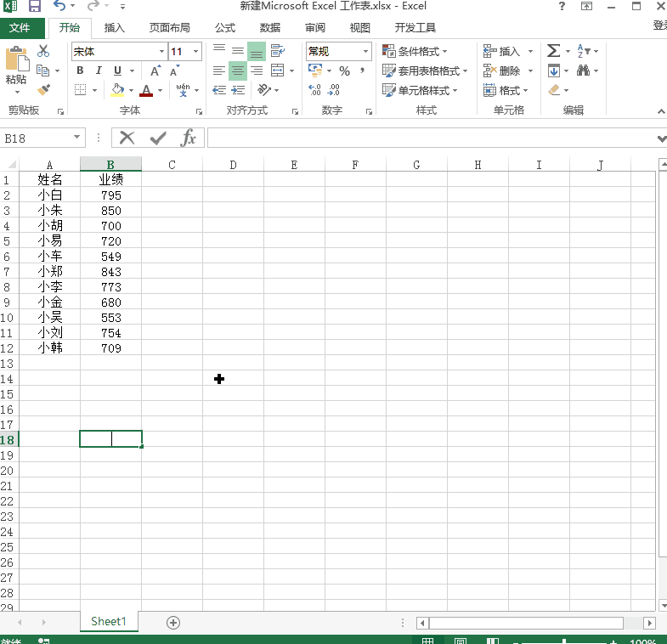
Task: Click the Save icon in quick access toolbar
Action: pos(35,6)
